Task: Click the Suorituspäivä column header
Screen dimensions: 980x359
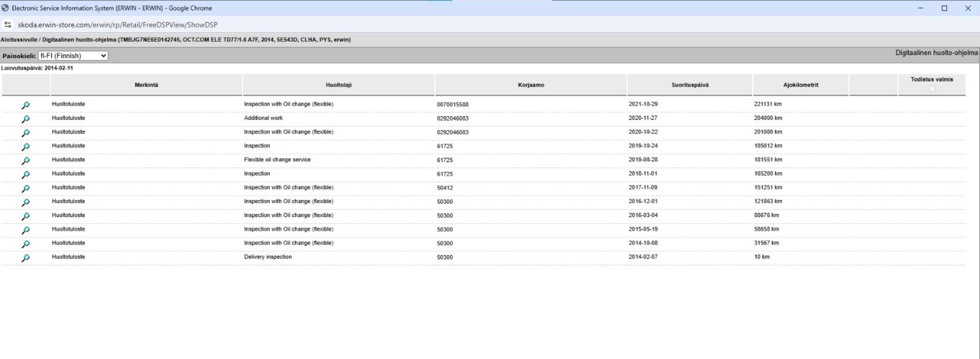Action: point(690,85)
